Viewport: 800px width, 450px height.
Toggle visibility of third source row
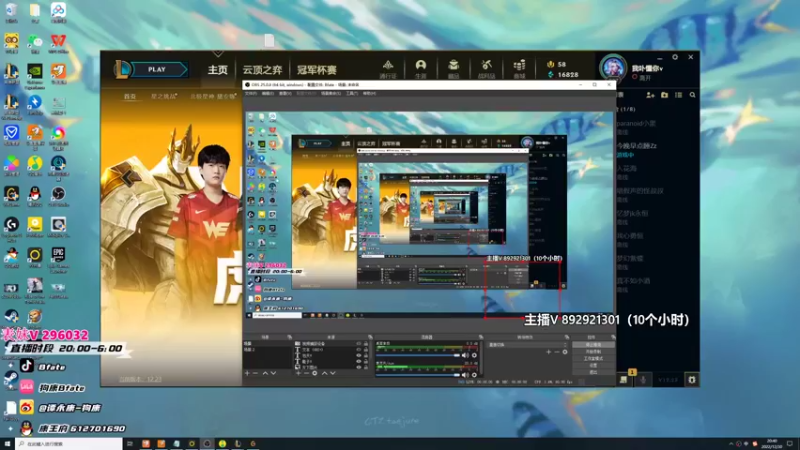point(359,355)
